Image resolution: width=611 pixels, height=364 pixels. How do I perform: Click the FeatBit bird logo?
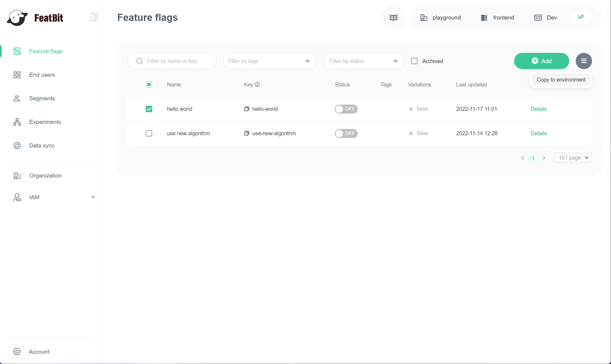[18, 18]
